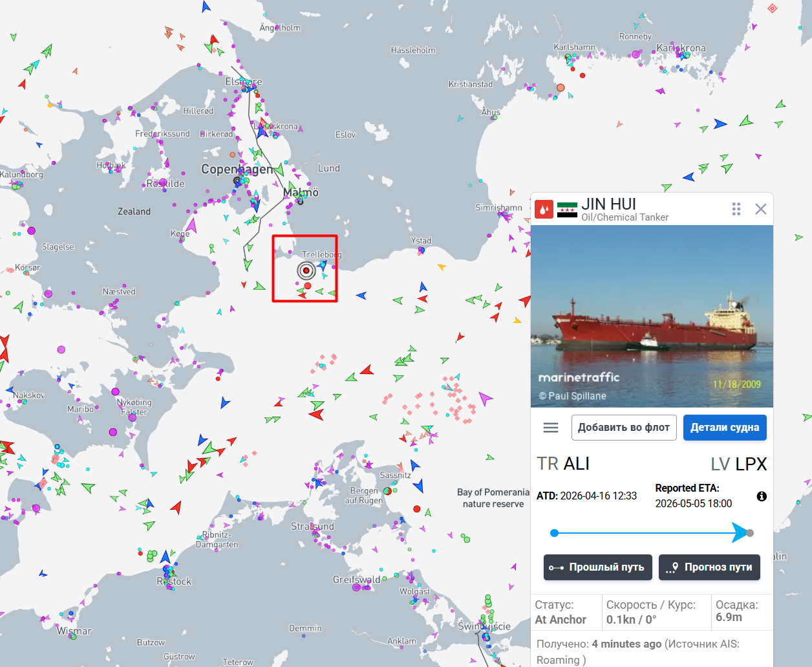Click the departure port code TR ALI
Screen dimensions: 812x667
tap(563, 464)
